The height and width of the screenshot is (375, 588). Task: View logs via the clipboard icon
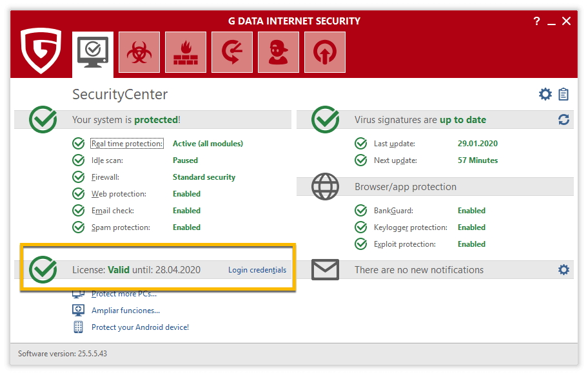[x=564, y=94]
